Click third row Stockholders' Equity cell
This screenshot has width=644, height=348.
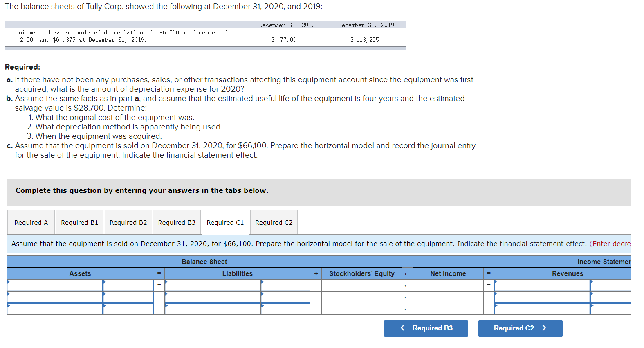[x=362, y=309]
